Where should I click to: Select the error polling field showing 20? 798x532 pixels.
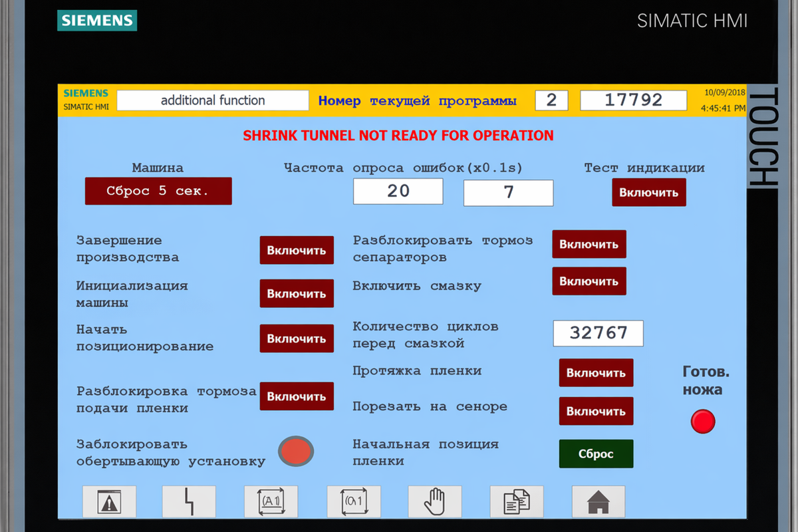pos(398,192)
